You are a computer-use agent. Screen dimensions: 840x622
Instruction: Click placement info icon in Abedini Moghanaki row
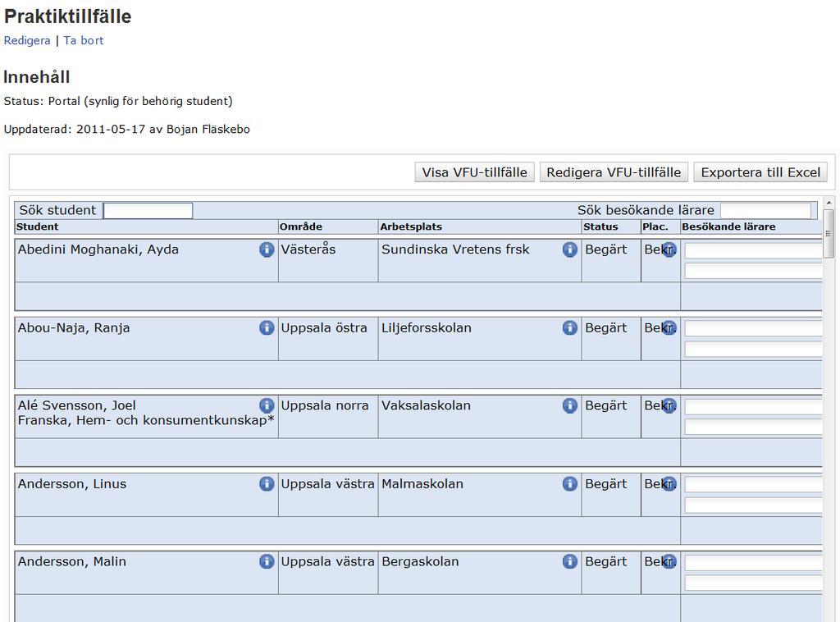coord(669,249)
